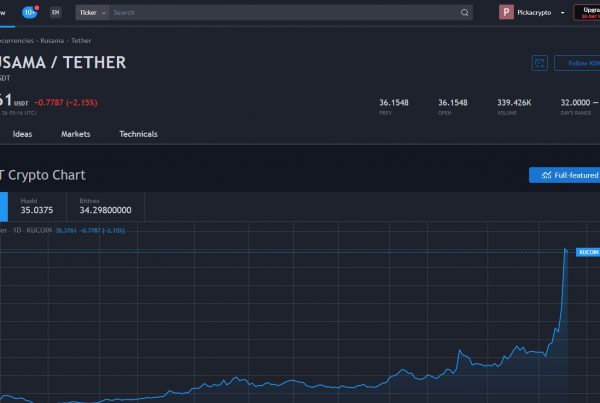Open the Tether breadcrumb link
The height and width of the screenshot is (403, 600).
(81, 41)
